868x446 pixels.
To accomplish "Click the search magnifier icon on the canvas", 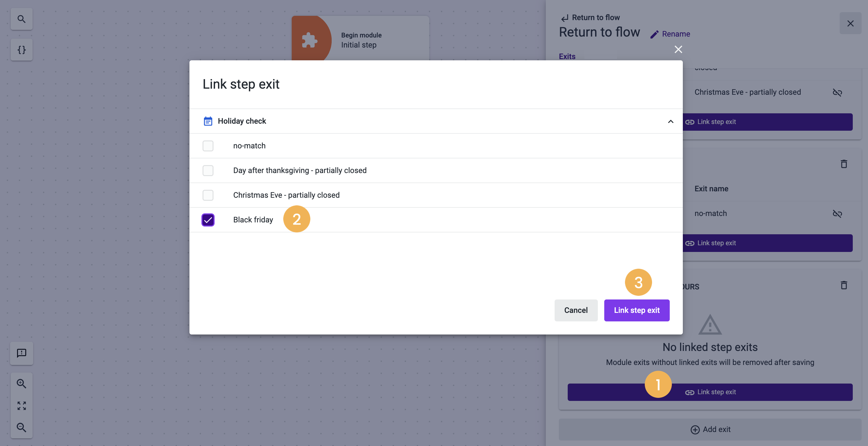I will tap(22, 19).
